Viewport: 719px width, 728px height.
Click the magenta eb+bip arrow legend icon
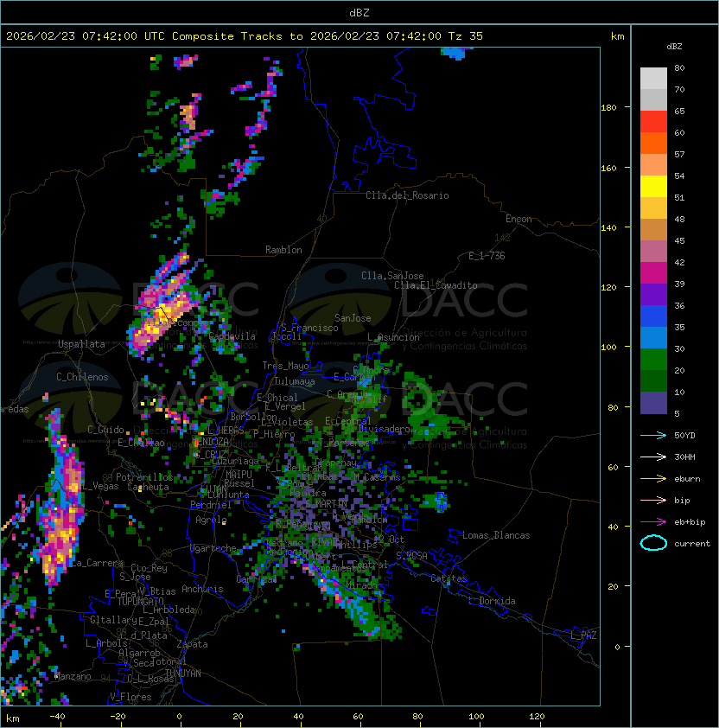pos(653,522)
